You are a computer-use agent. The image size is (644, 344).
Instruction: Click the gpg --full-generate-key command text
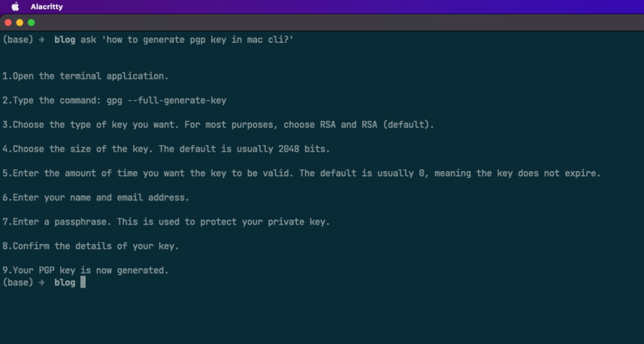tap(166, 101)
